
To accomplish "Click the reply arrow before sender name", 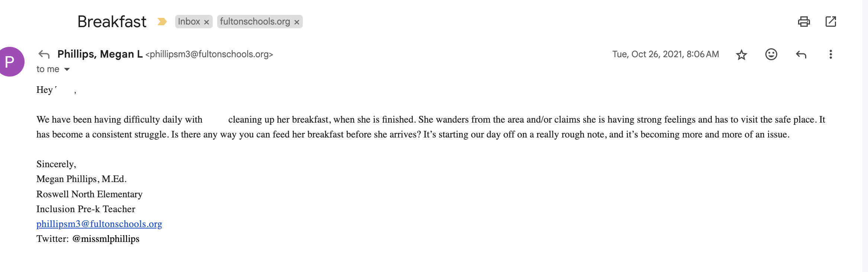I will click(x=44, y=54).
